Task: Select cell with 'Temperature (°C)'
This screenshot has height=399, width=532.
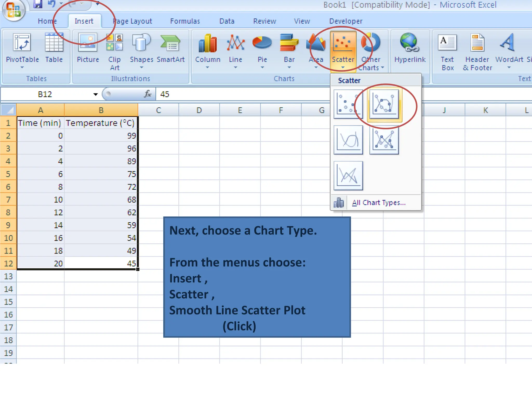Action: [x=101, y=123]
